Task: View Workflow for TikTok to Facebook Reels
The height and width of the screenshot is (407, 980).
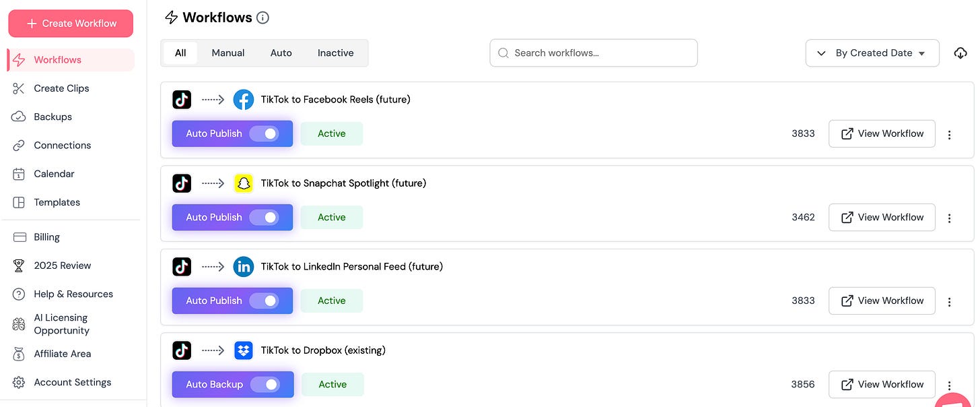Action: (x=882, y=133)
